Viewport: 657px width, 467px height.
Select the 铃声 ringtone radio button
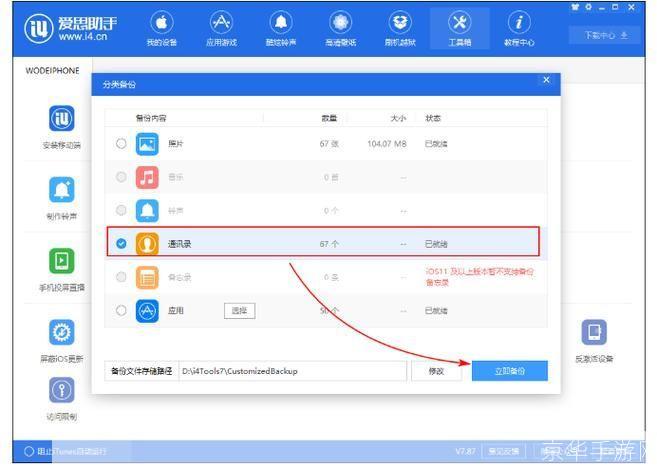click(121, 210)
